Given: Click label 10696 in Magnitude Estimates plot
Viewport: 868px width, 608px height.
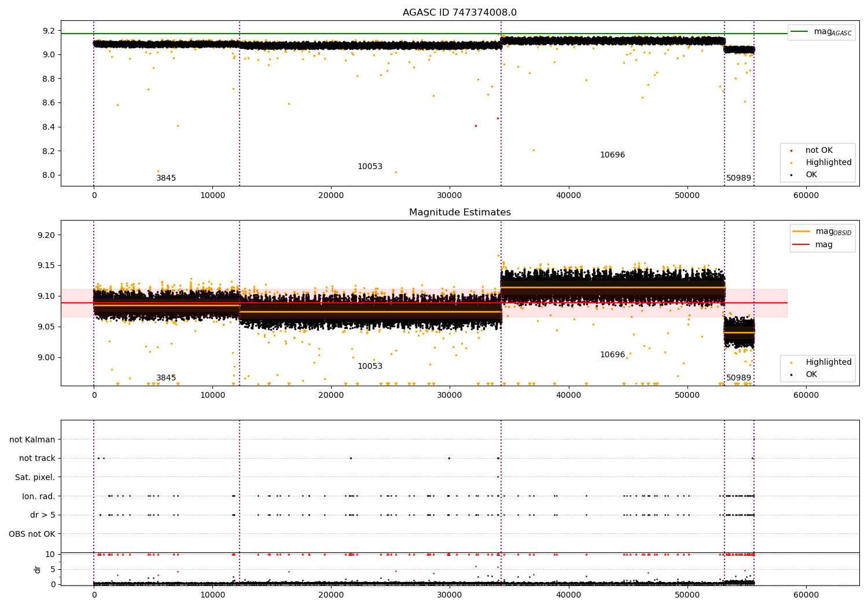Looking at the screenshot, I should 612,355.
